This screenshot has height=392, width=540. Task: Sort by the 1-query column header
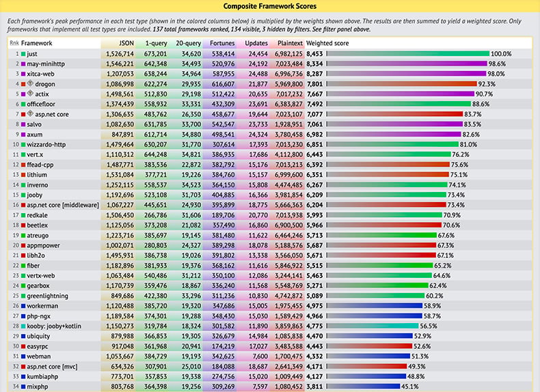(156, 43)
